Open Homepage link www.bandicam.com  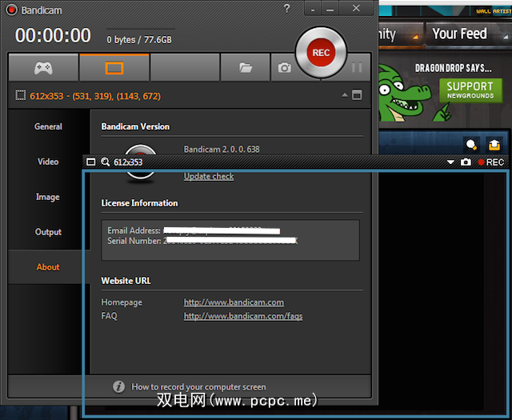point(234,302)
